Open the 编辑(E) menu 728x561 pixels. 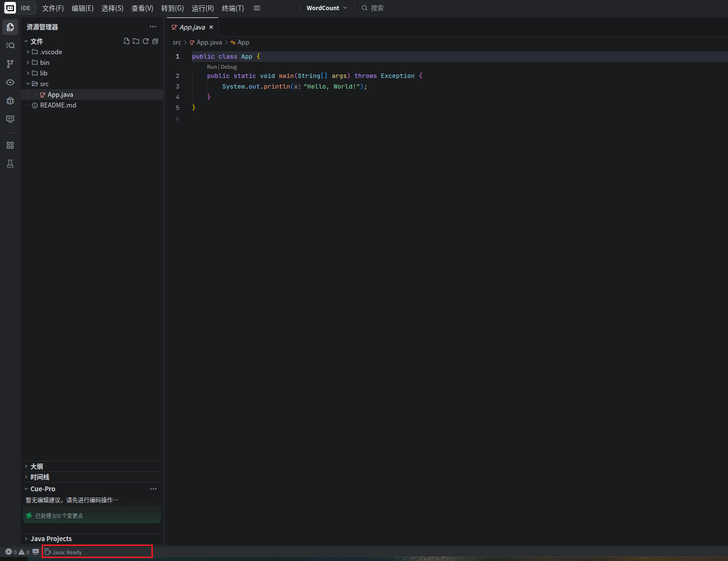[x=83, y=8]
